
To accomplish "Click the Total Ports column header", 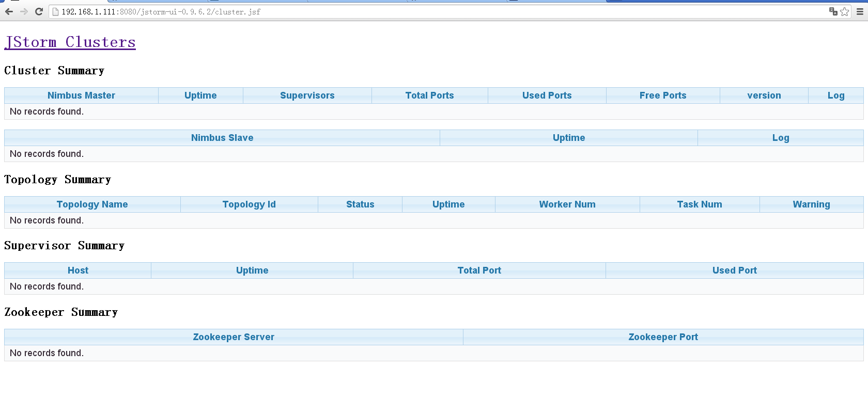I will click(x=430, y=95).
